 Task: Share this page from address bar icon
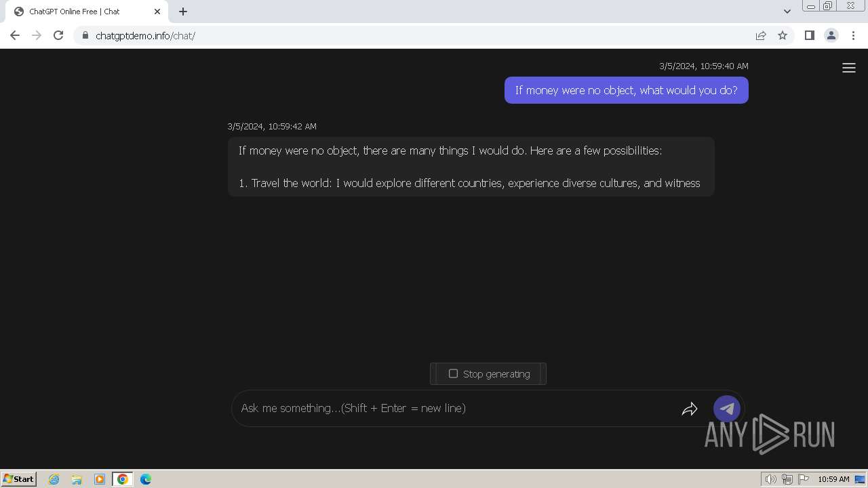(761, 35)
